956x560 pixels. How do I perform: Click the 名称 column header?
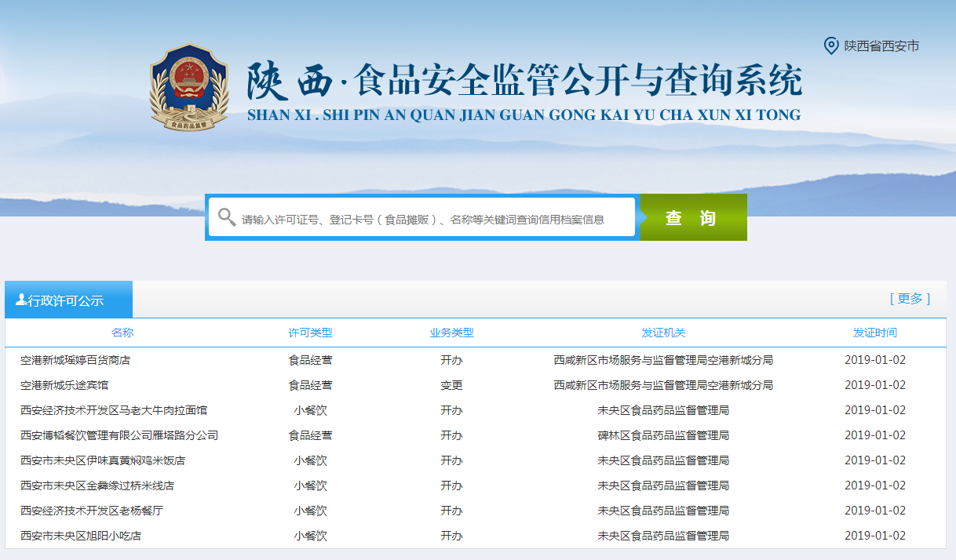tap(122, 333)
